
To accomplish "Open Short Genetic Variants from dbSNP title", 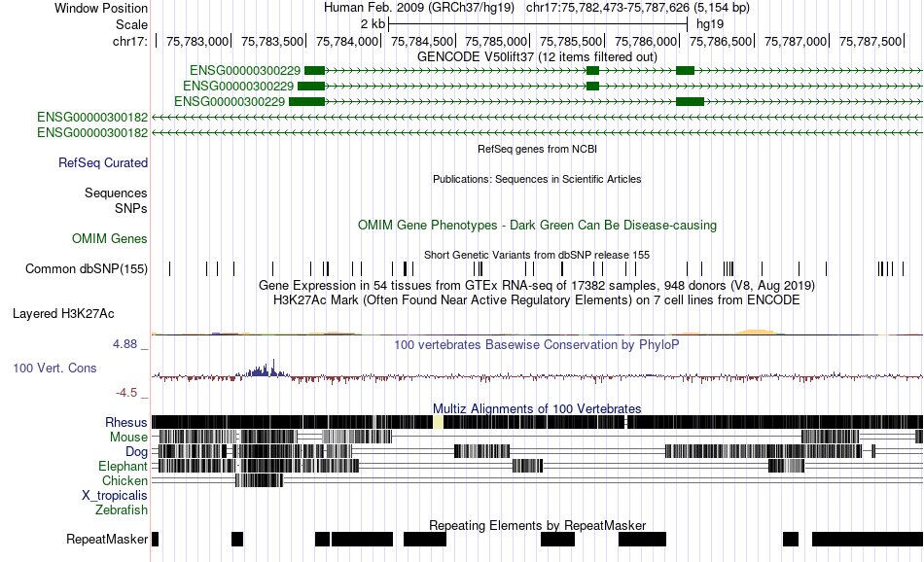I will point(537,255).
